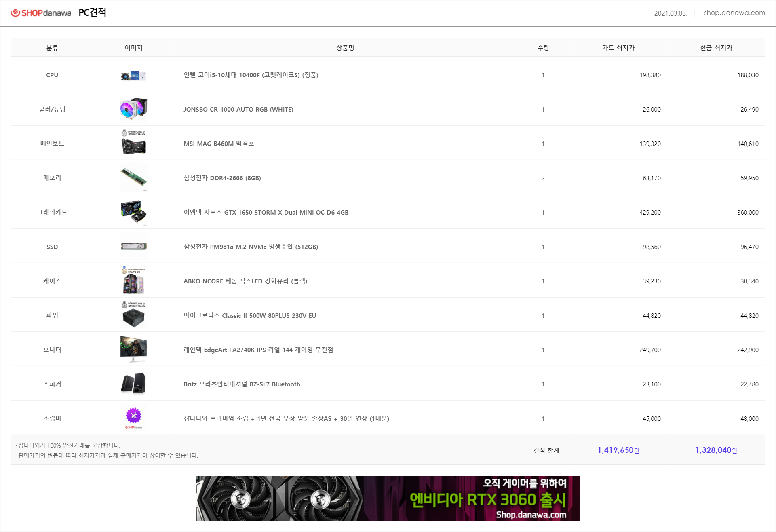Click the assembly fee cash price 48,000
776x532 pixels.
[x=749, y=419]
